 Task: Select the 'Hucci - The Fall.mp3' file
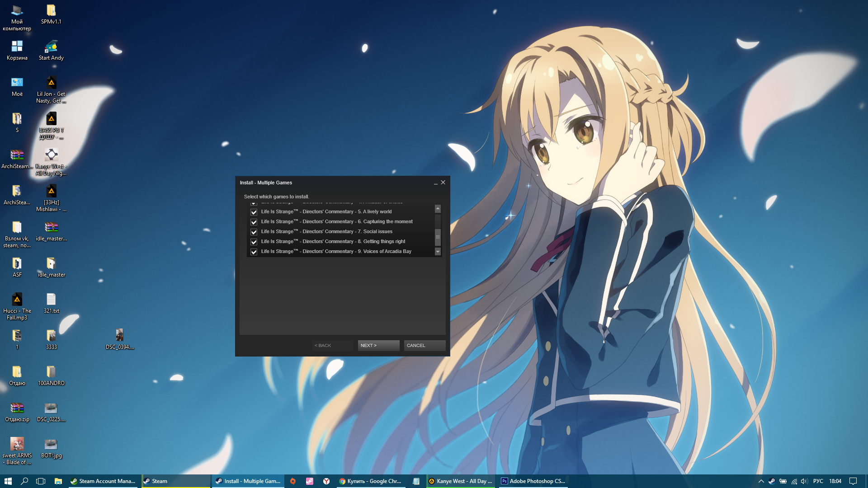point(17,307)
